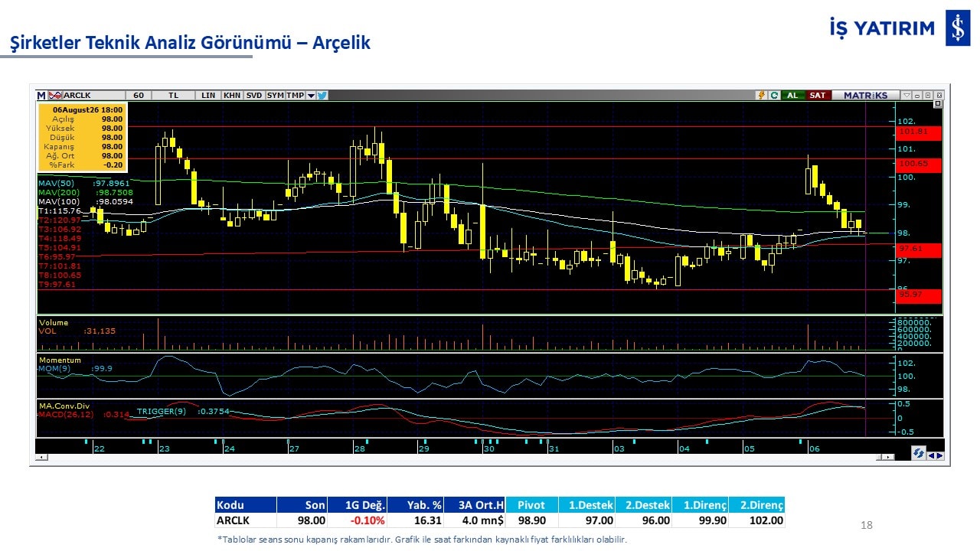Click the horizontal scrollbar right arrow
The width and height of the screenshot is (980, 551).
pyautogui.click(x=888, y=457)
